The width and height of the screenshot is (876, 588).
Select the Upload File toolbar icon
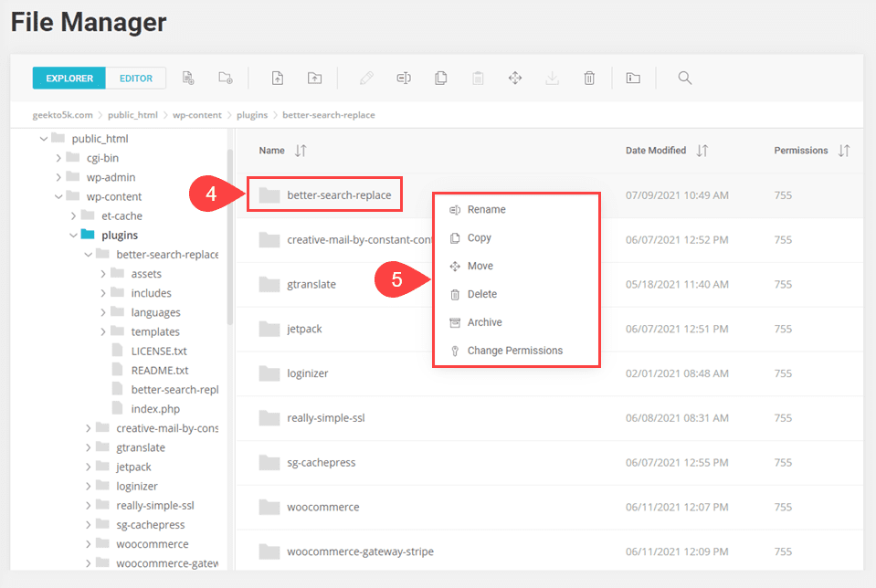tap(277, 78)
